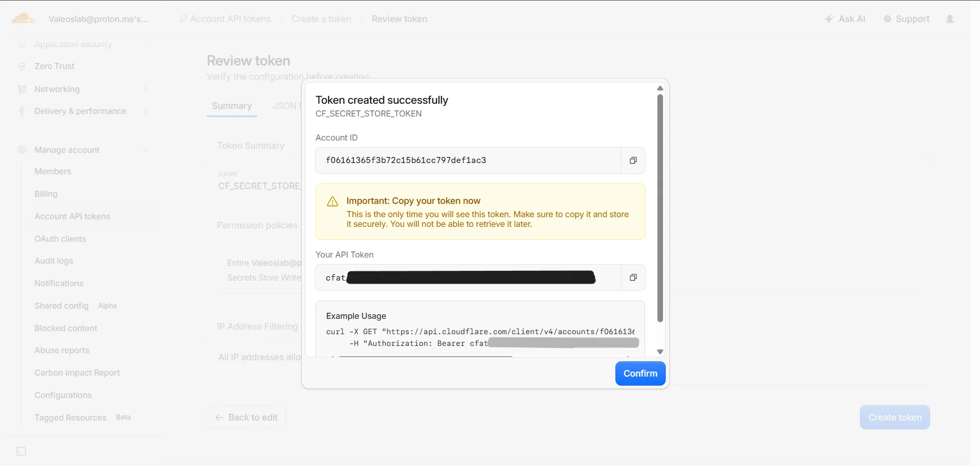Open Audit logs page
The height and width of the screenshot is (466, 980).
coord(54,261)
